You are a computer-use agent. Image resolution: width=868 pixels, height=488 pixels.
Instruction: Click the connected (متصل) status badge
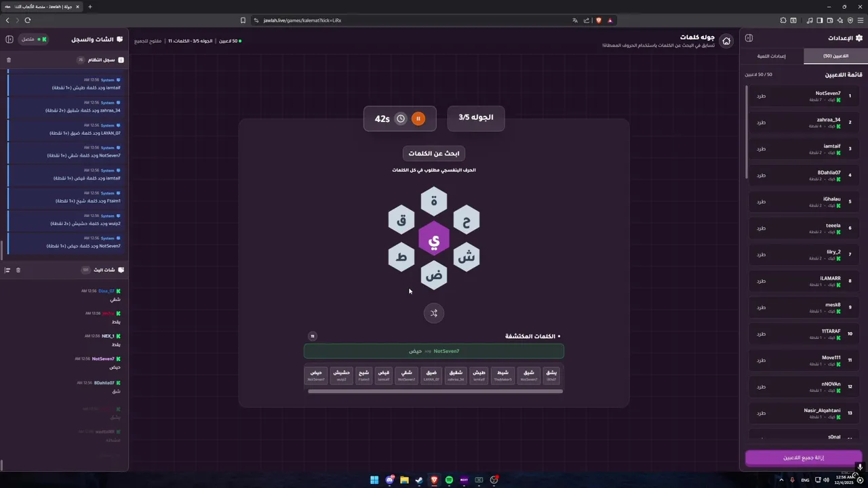tap(34, 39)
